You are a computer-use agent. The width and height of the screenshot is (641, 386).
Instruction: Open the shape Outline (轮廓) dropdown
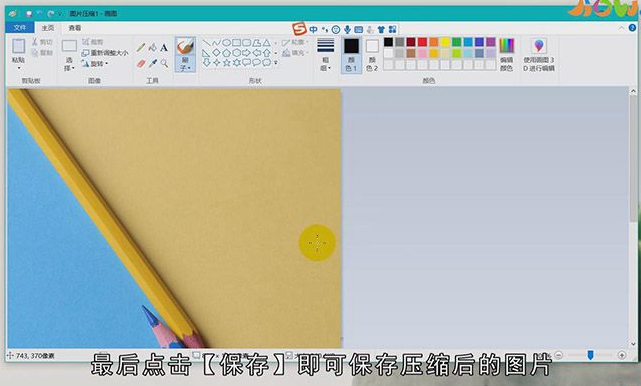tap(296, 43)
